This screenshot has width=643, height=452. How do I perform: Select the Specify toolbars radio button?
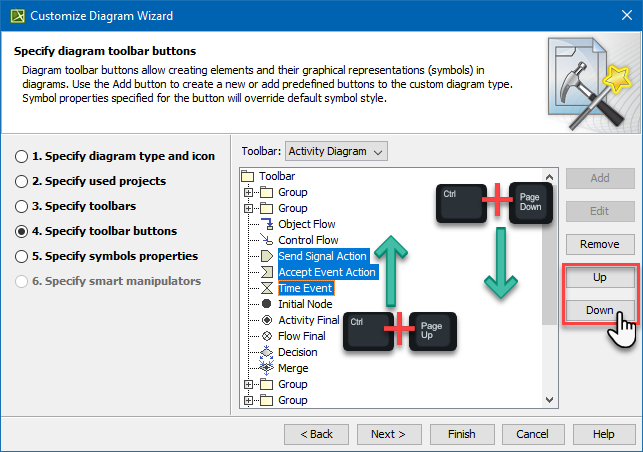click(21, 206)
